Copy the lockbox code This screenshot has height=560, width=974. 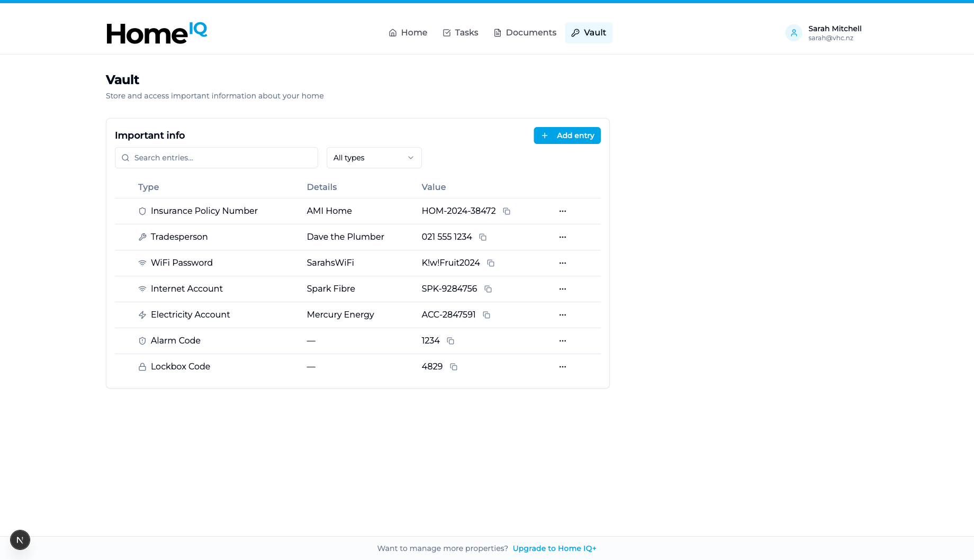coord(454,367)
